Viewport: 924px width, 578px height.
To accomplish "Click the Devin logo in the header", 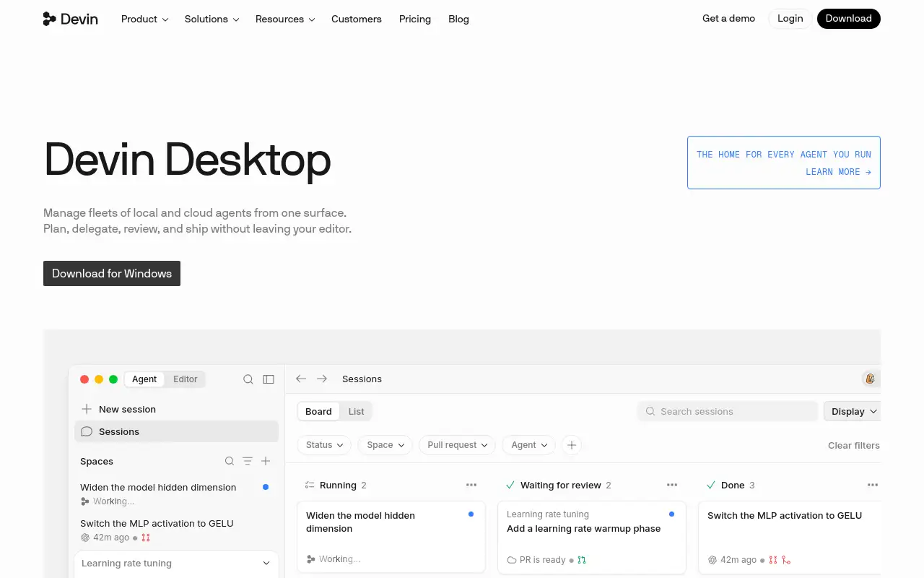I will click(x=71, y=19).
